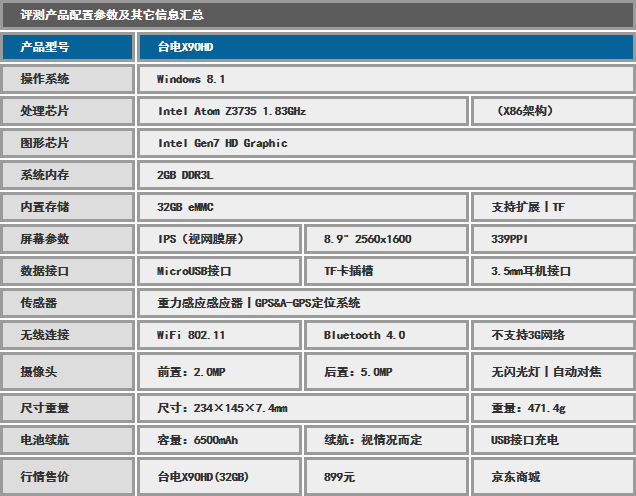636x496 pixels.
Task: Select the 产品型号 header cell
Action: pyautogui.click(x=67, y=47)
